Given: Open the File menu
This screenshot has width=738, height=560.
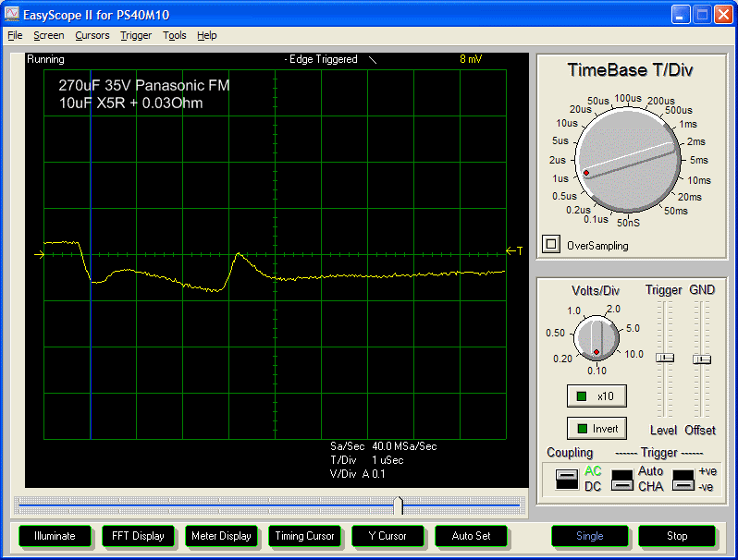Looking at the screenshot, I should click(15, 35).
